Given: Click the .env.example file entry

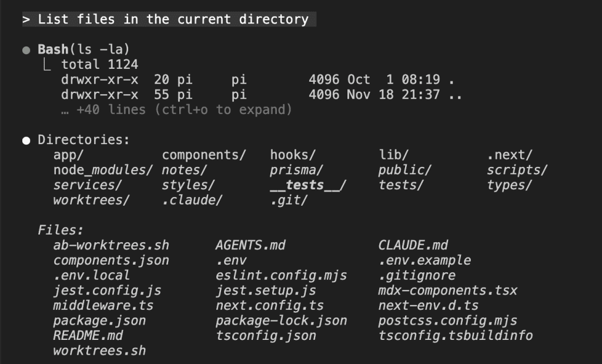Looking at the screenshot, I should pyautogui.click(x=424, y=260).
